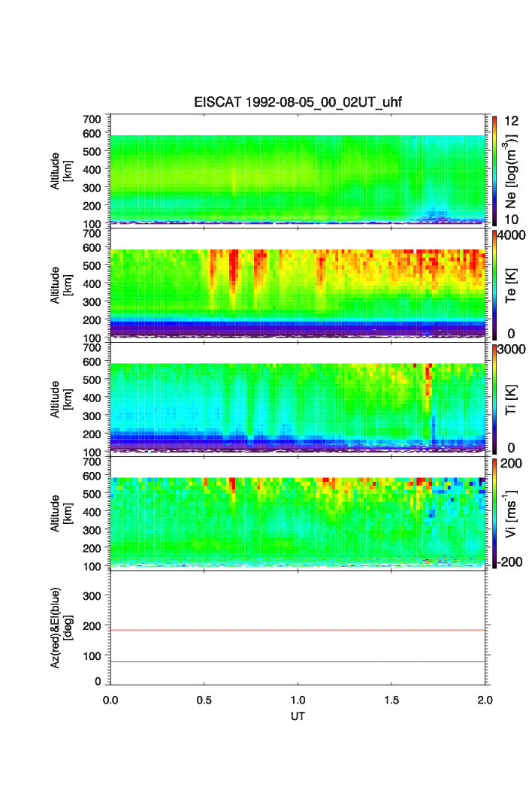Click the ion velocity Vi plot panel
Viewport: 532px width, 799px height.
pyautogui.click(x=298, y=513)
